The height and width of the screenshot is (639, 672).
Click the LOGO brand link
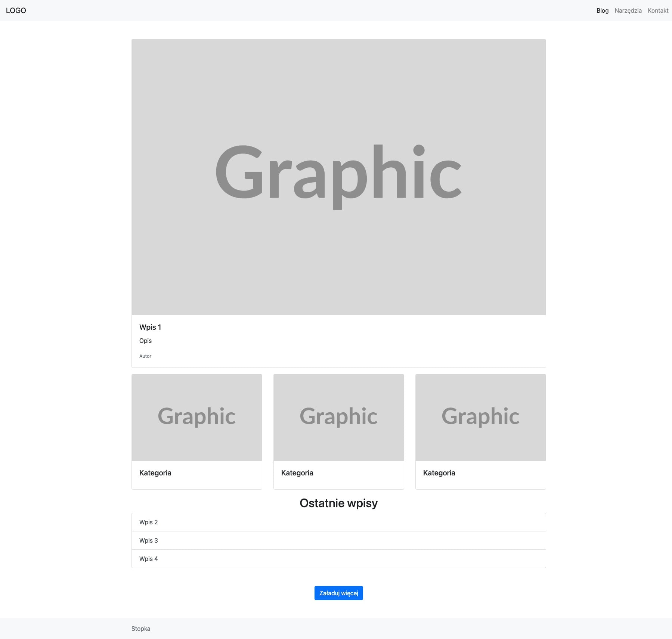pyautogui.click(x=16, y=10)
